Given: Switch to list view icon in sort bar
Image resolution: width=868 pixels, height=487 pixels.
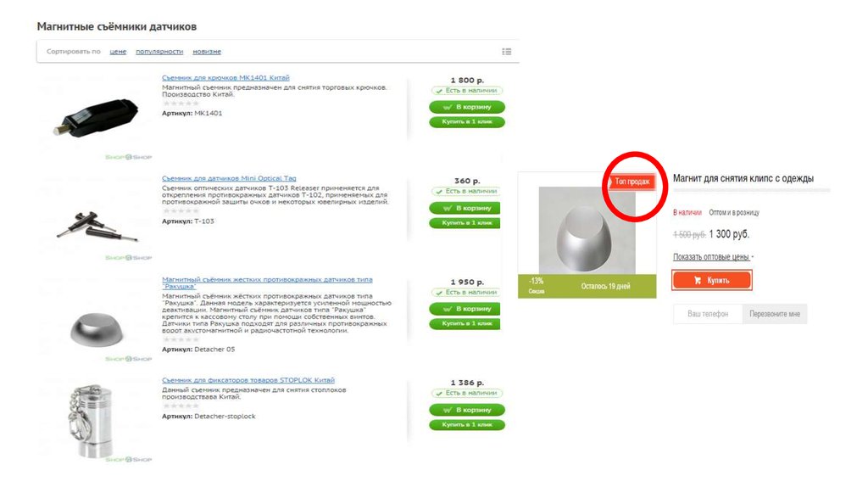Looking at the screenshot, I should pos(507,52).
